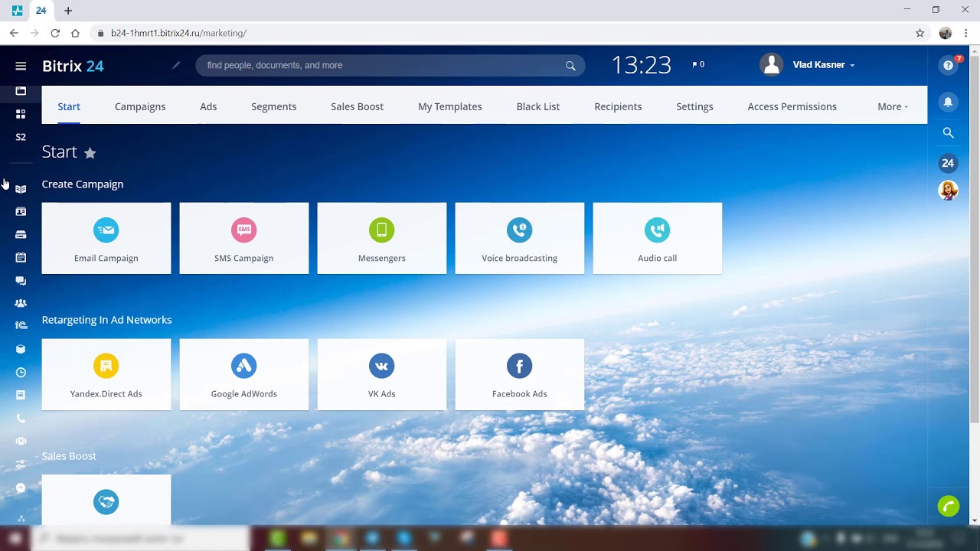Open the people group icon in left sidebar
Screen dimensions: 980x551
[21, 303]
